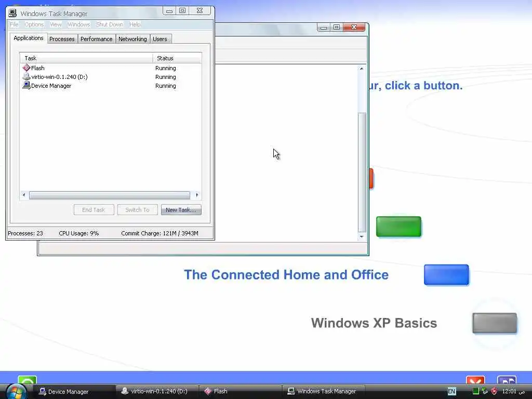Switch to the Applications tab
Image resolution: width=532 pixels, height=399 pixels.
tap(29, 38)
